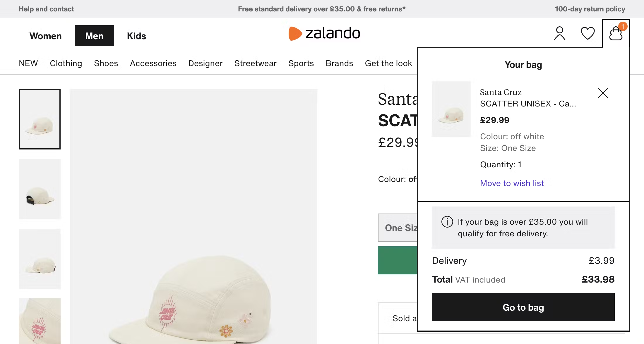View the second cap thumbnail with strap
Screen dimensions: 644x344
click(x=40, y=189)
